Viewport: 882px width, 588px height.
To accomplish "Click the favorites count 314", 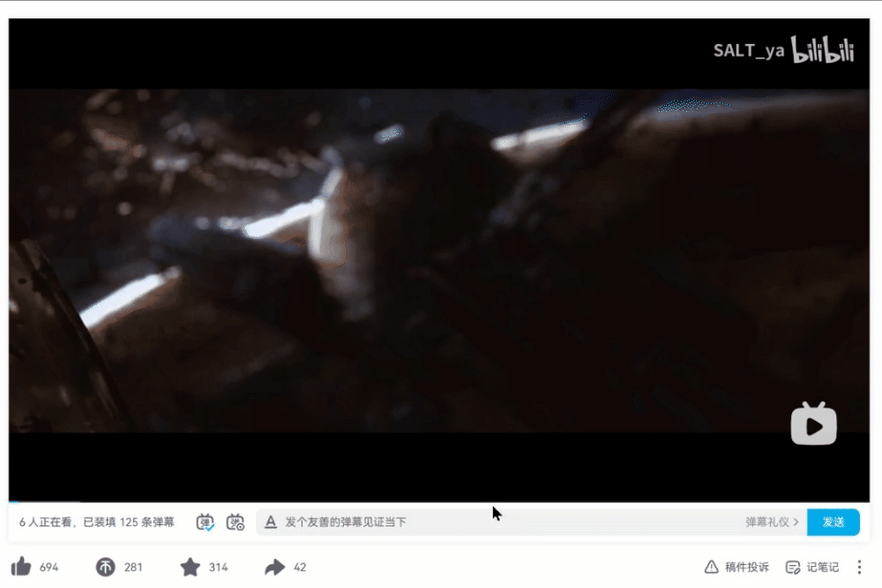I will tap(218, 567).
